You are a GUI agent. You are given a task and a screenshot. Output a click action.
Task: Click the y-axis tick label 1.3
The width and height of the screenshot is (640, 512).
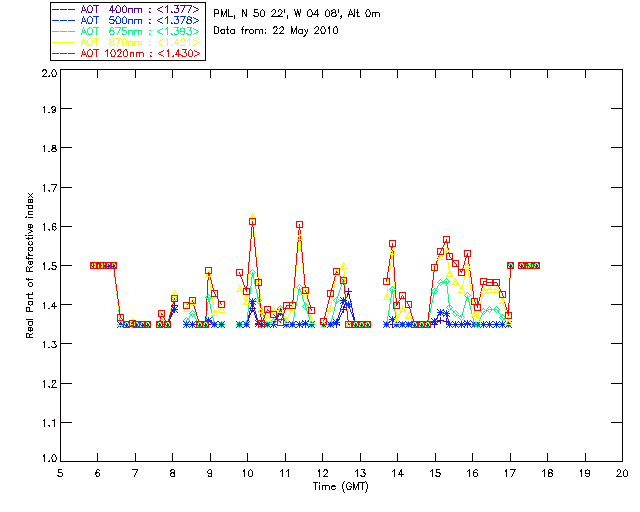49,344
